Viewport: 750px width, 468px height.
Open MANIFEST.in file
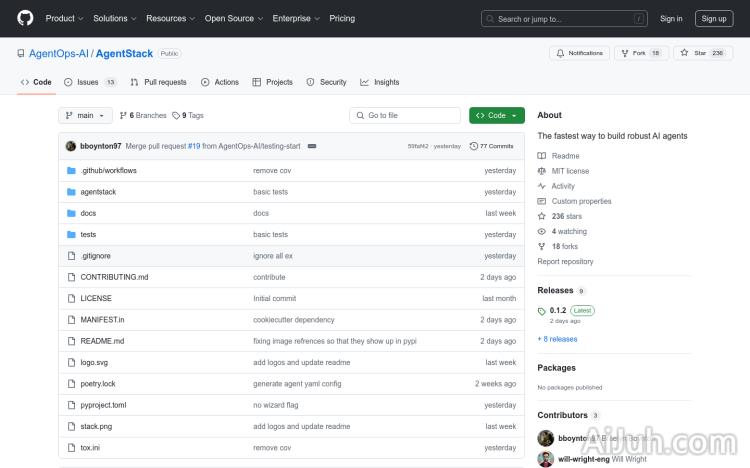pyautogui.click(x=102, y=320)
